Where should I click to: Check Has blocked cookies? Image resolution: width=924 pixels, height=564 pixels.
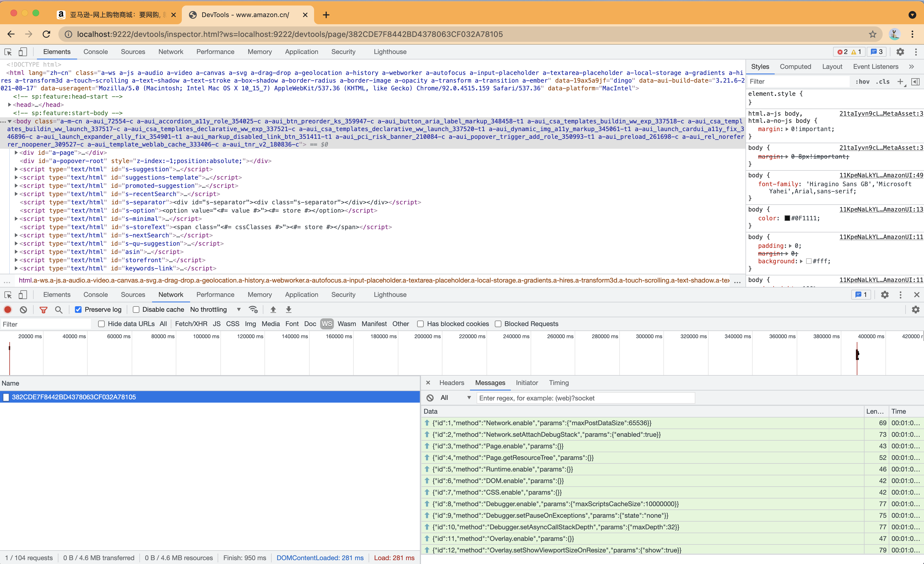click(x=420, y=324)
